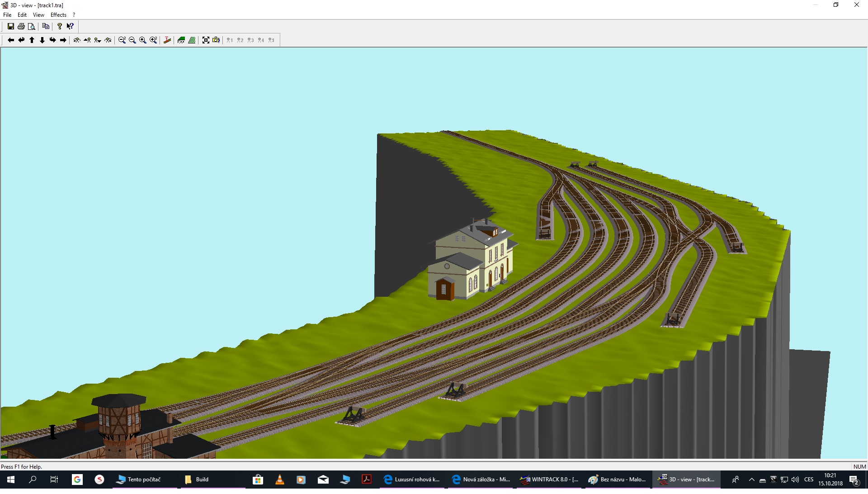Click the camera snapshot icon
The height and width of the screenshot is (494, 868).
tap(216, 40)
